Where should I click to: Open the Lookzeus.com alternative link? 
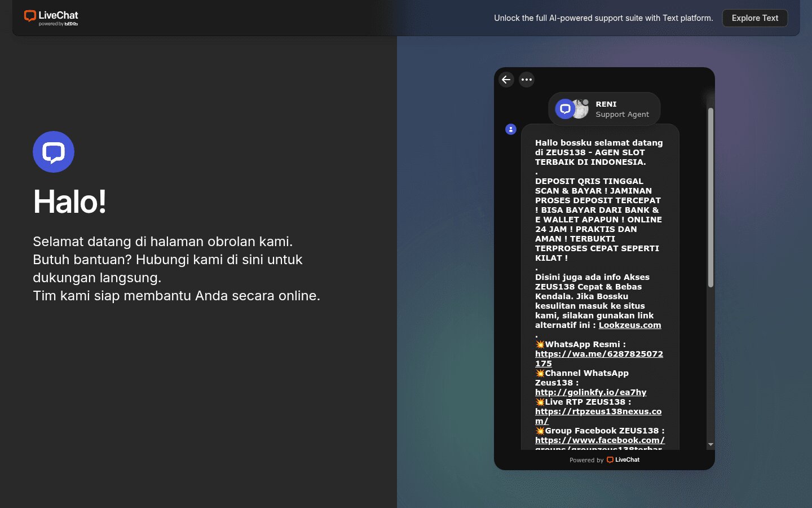pos(630,325)
